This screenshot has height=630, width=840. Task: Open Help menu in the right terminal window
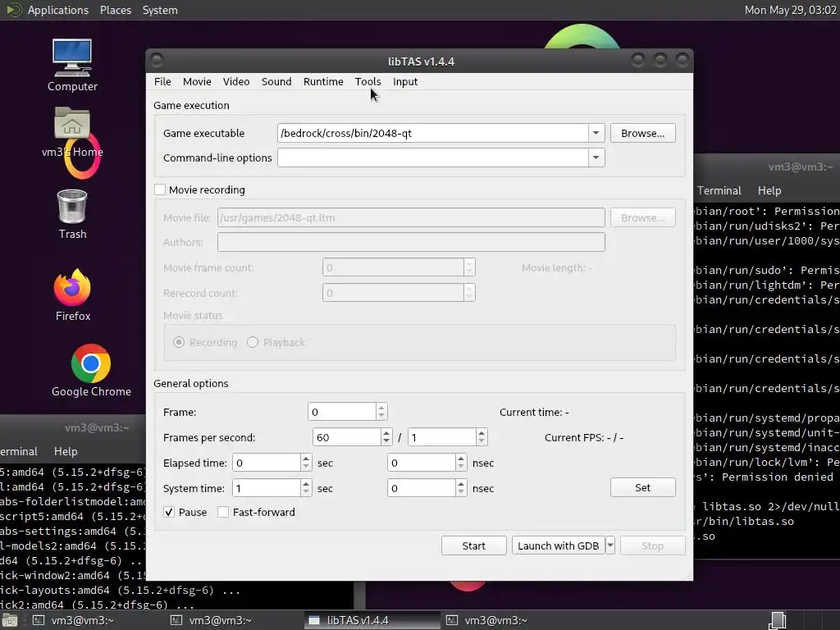(x=769, y=190)
